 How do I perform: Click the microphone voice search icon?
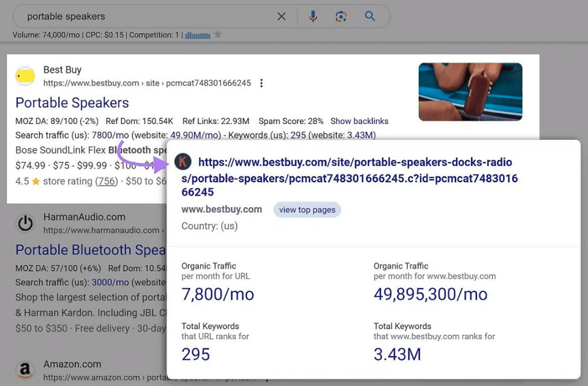(313, 16)
